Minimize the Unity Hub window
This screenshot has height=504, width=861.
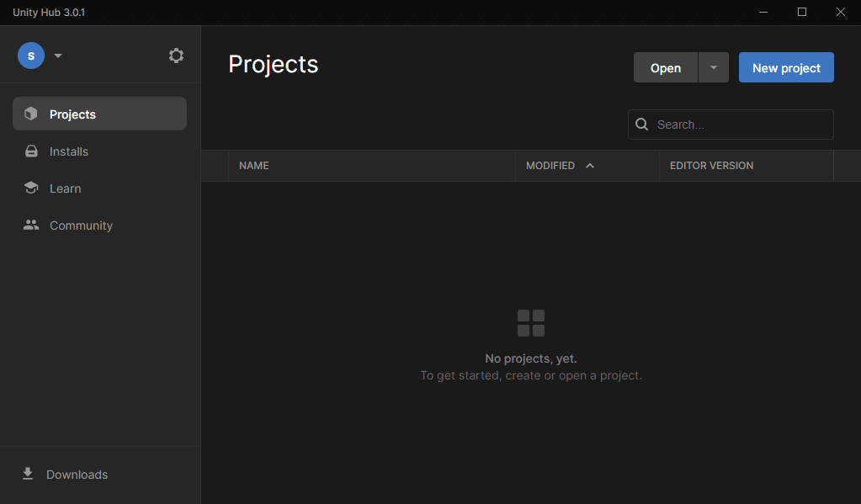coord(763,12)
